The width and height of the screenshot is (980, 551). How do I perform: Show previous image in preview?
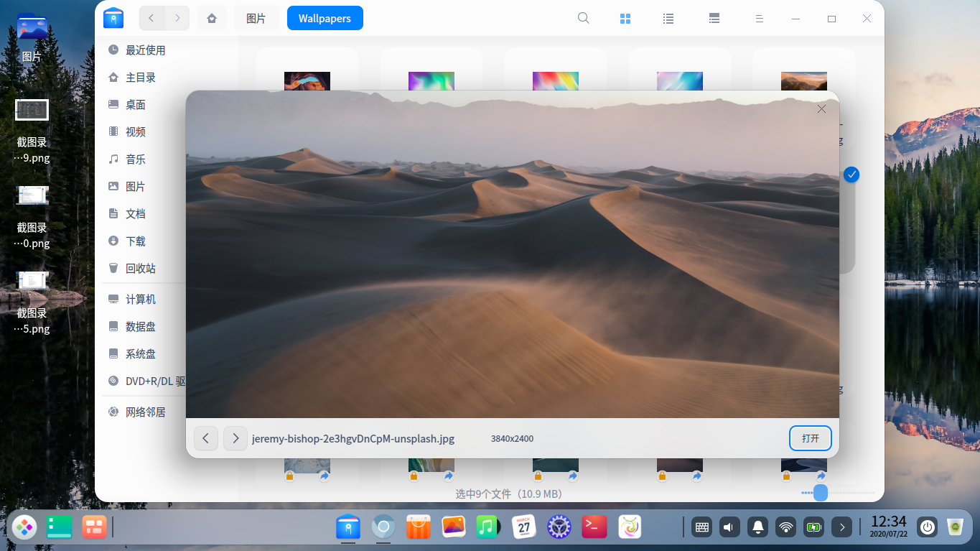click(206, 438)
